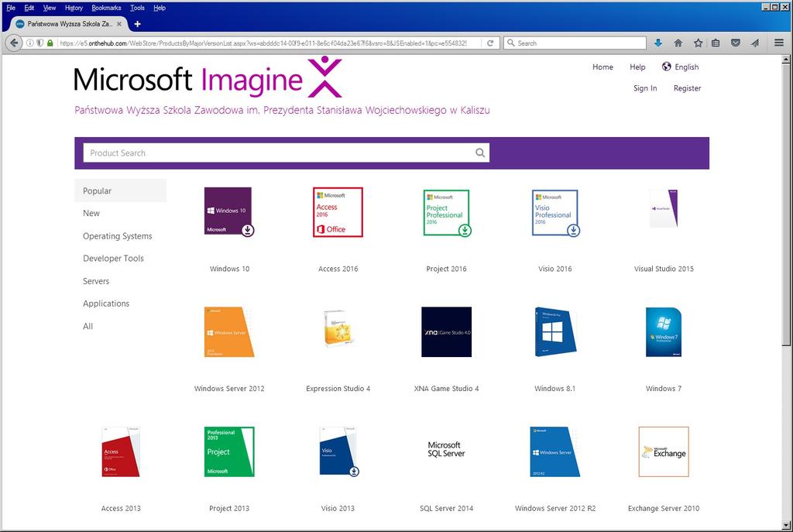Select the New category

[91, 213]
